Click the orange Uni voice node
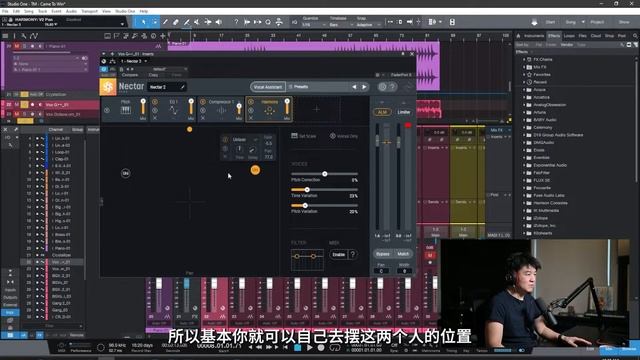640x360 pixels. pos(255,170)
